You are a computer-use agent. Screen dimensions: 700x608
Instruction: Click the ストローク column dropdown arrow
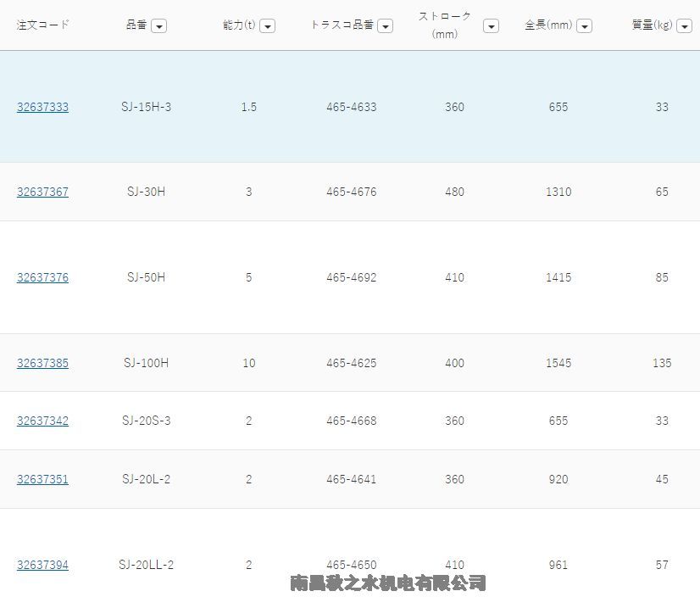[x=491, y=26]
